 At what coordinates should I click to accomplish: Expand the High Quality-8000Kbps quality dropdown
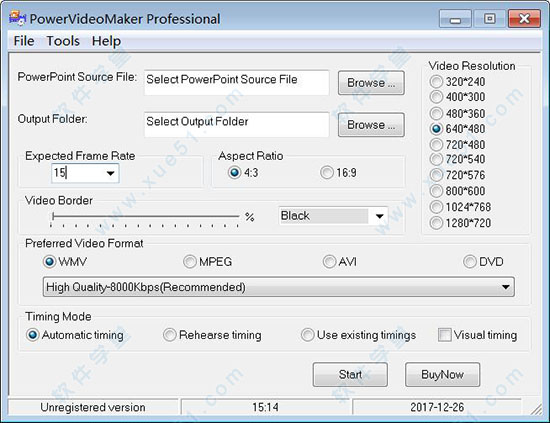pos(505,287)
